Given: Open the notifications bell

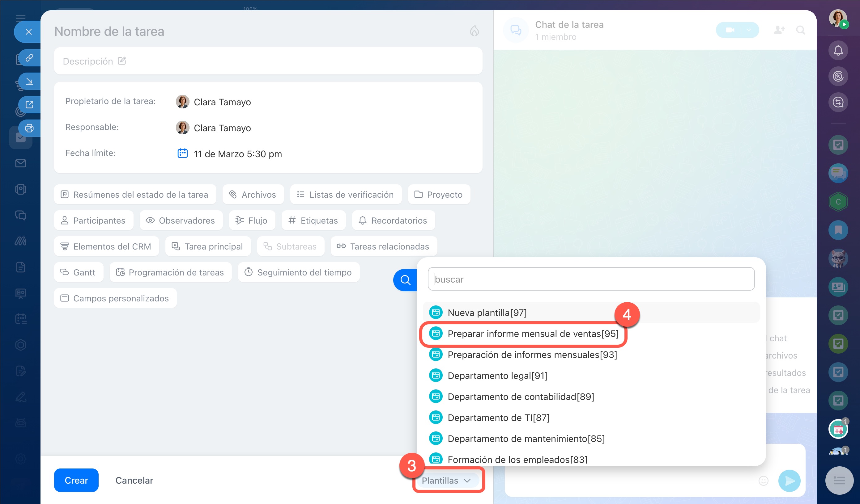Looking at the screenshot, I should pos(838,51).
